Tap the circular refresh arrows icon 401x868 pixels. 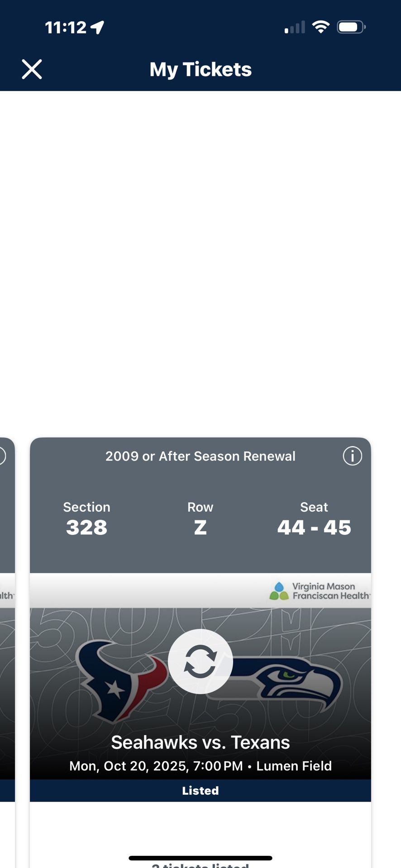(200, 661)
